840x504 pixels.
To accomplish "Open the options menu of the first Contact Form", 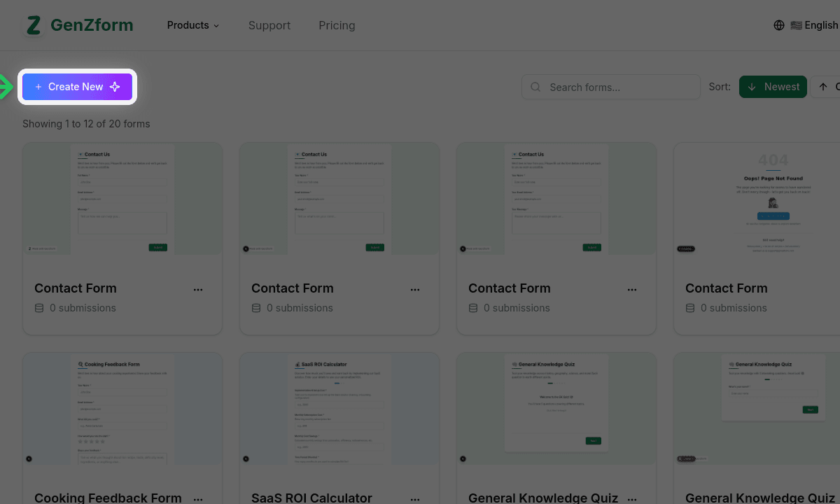I will (x=198, y=289).
